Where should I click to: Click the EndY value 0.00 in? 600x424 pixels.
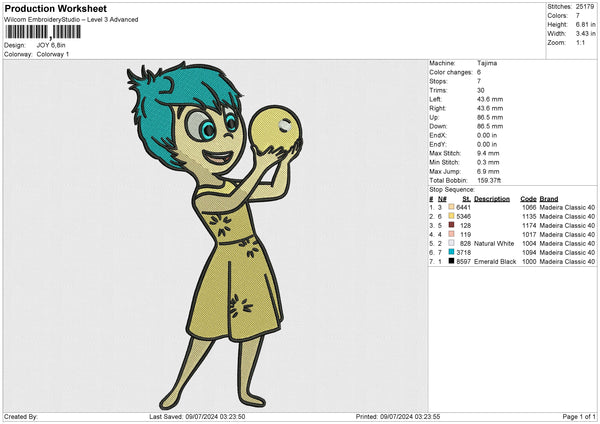(x=487, y=144)
